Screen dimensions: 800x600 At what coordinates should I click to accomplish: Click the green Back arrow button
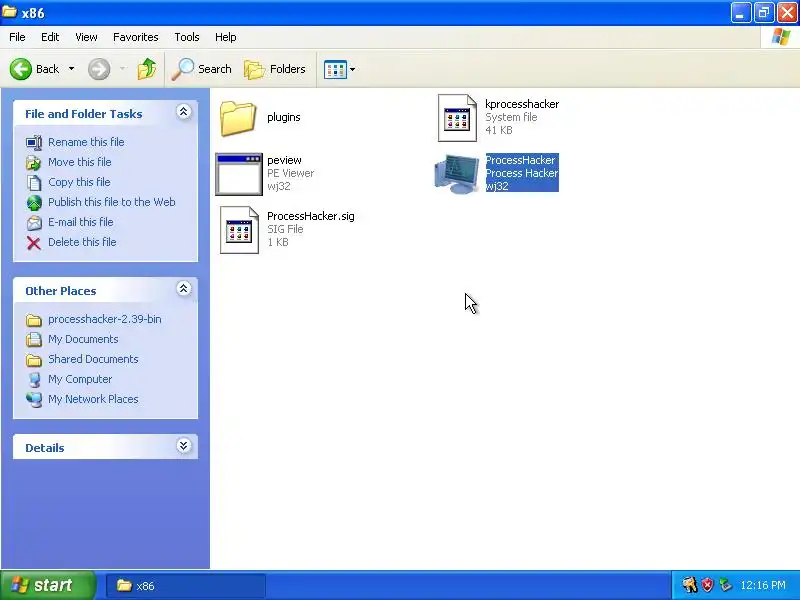click(x=21, y=69)
